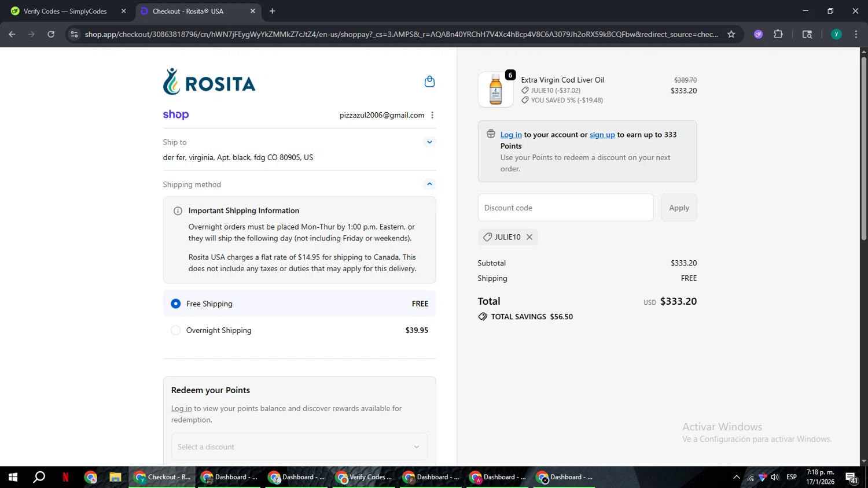Expand the Ship to section chevron
Viewport: 868px width, 488px height.
pyautogui.click(x=429, y=142)
